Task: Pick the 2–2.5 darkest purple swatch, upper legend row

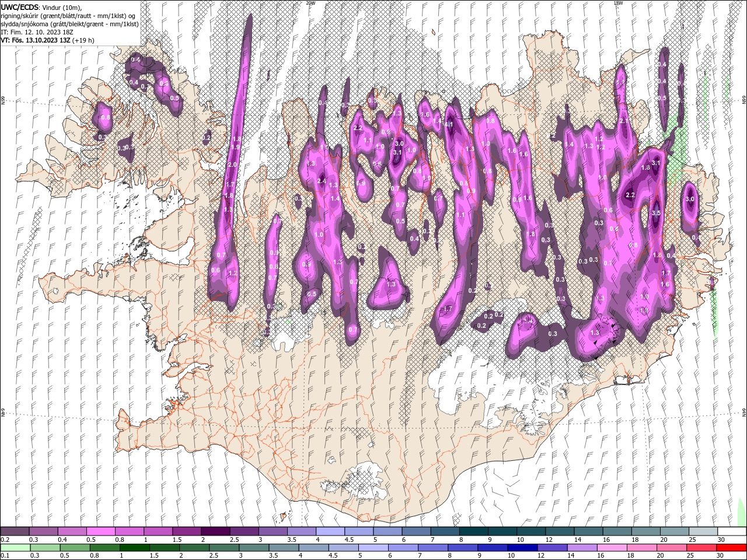Action: (215, 531)
